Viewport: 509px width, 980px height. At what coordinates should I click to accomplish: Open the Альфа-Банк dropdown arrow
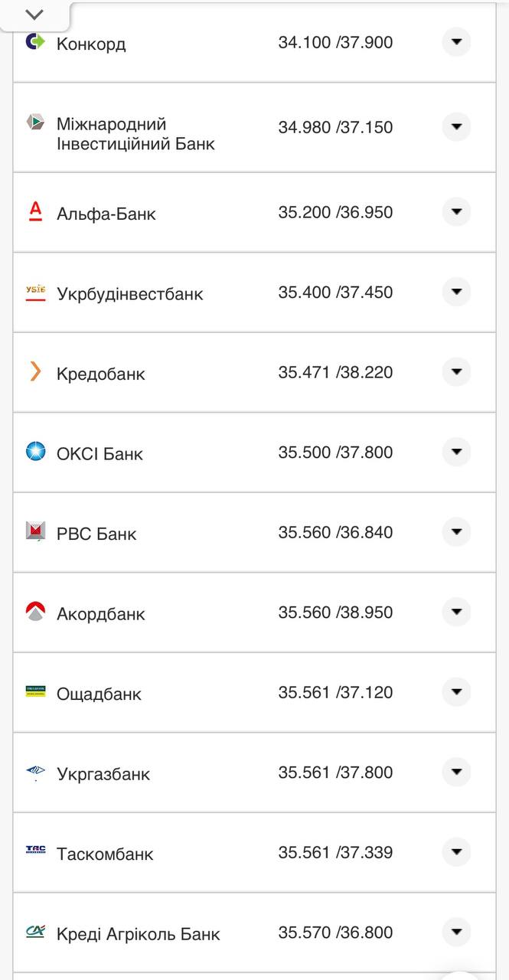point(456,211)
